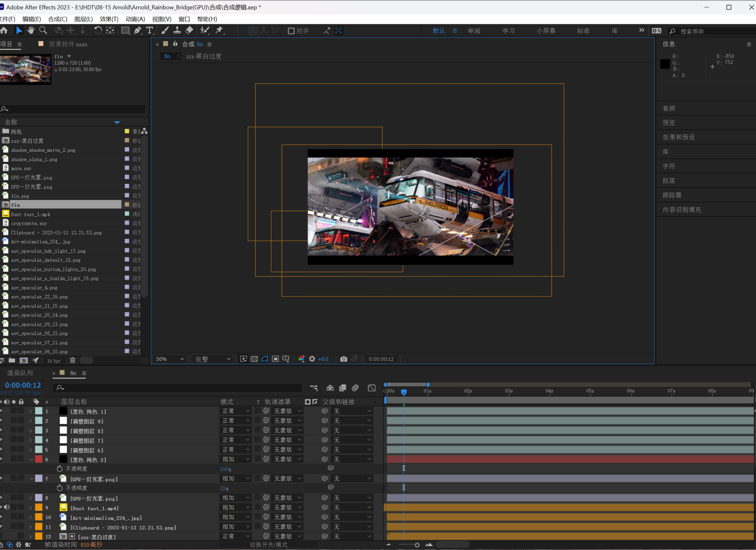
Task: Open the 合成(C) menu
Action: pos(58,19)
